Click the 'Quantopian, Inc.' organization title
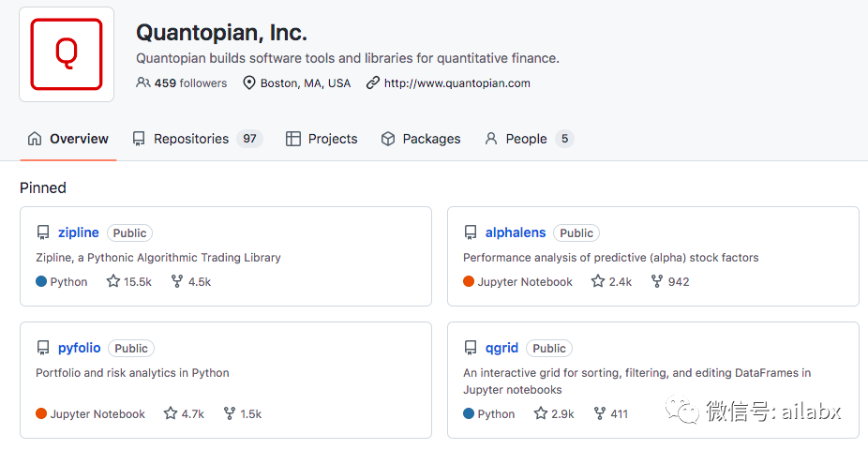 click(x=221, y=33)
